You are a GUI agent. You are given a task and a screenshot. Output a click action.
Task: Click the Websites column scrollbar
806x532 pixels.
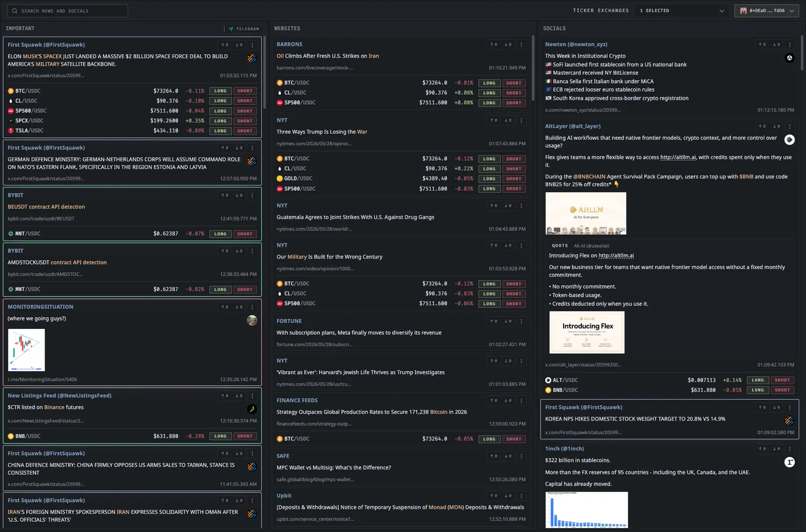pos(533,68)
